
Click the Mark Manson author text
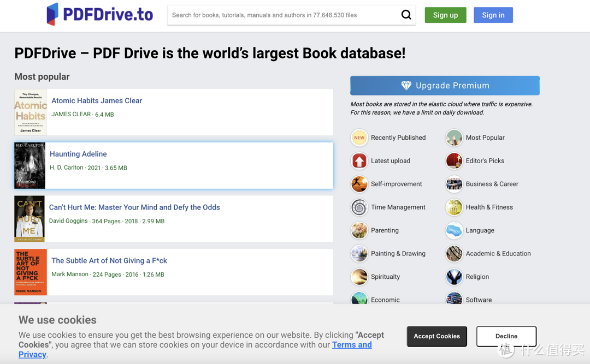(x=69, y=275)
